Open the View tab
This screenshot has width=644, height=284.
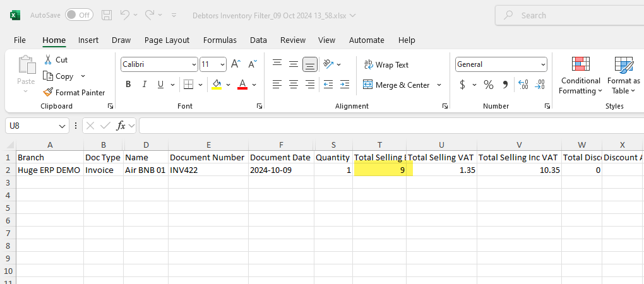pos(326,40)
